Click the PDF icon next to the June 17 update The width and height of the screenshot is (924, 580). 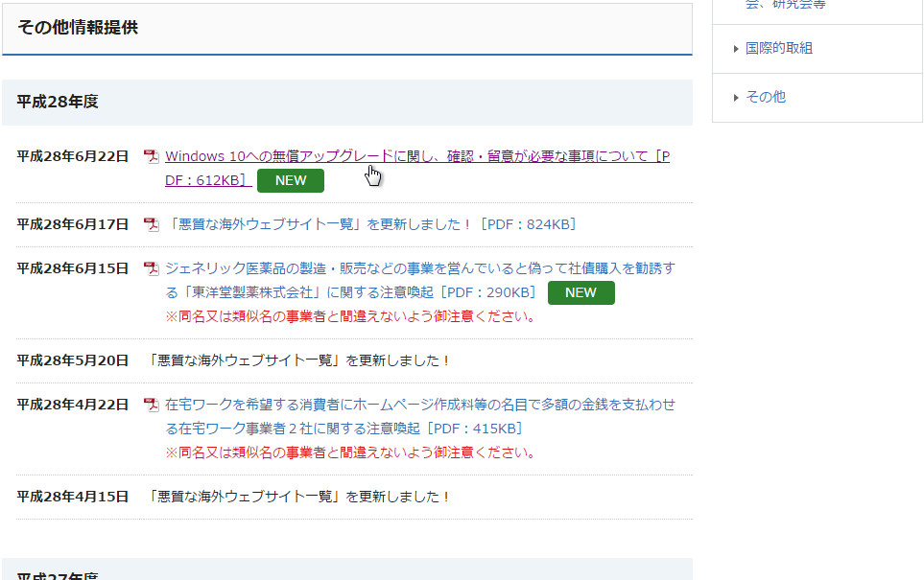(x=151, y=224)
